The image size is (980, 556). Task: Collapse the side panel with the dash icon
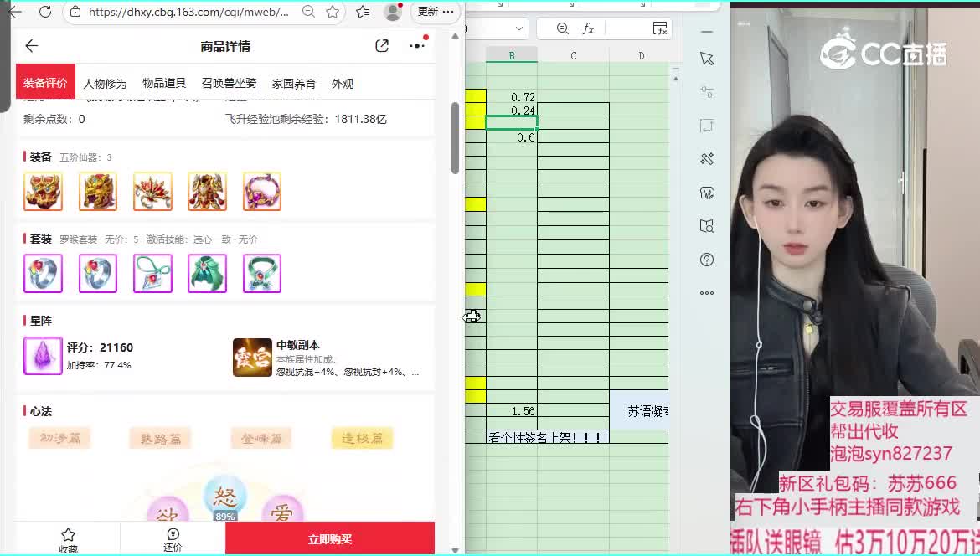(x=707, y=31)
